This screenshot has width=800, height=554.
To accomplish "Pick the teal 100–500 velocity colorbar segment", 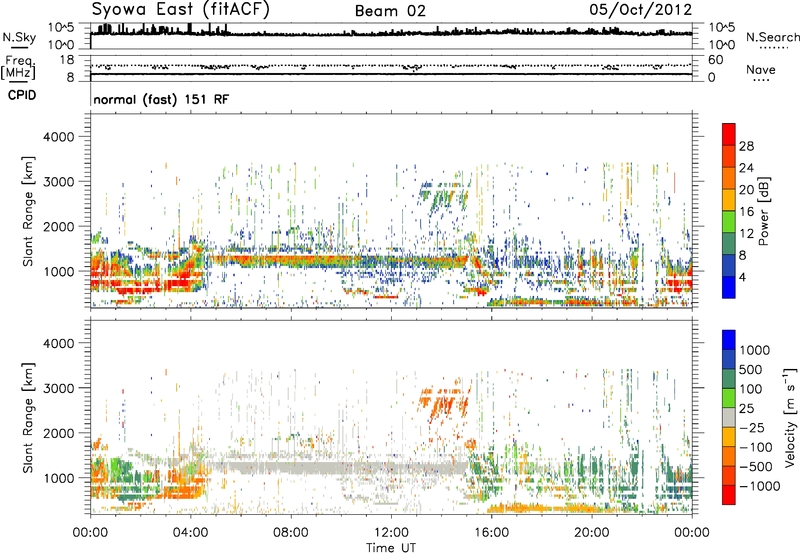I will [729, 379].
